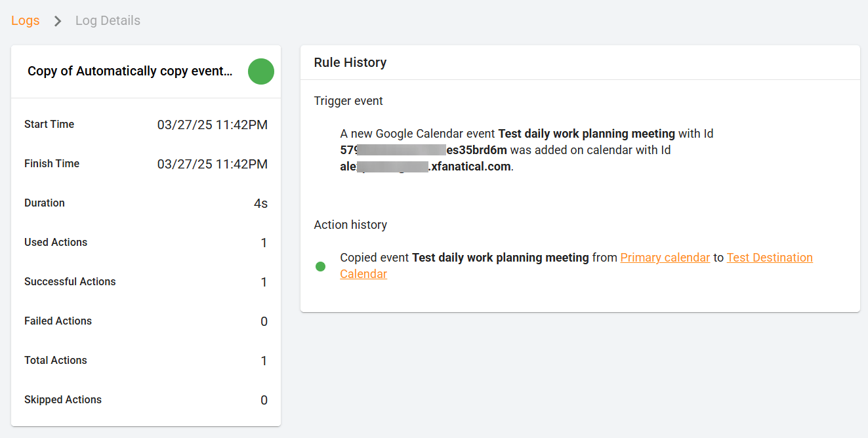Viewport: 868px width, 438px height.
Task: Select the Rule History panel heading
Action: pos(350,62)
